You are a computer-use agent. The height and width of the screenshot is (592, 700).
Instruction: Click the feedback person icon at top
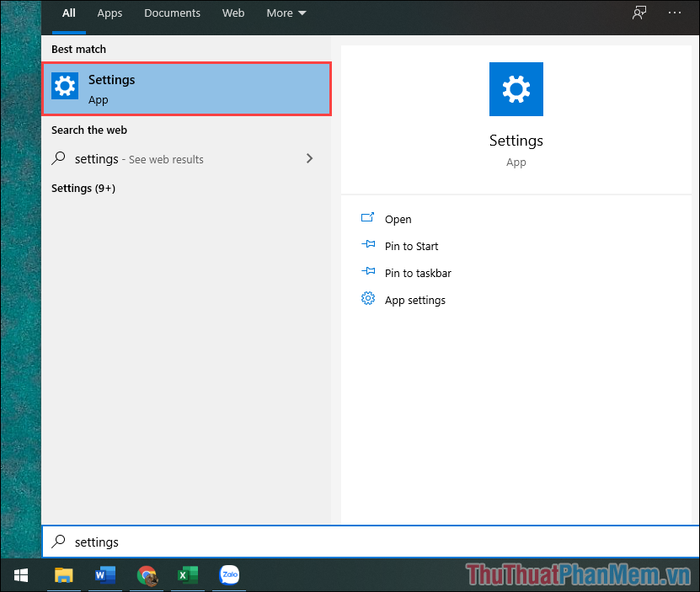tap(639, 13)
